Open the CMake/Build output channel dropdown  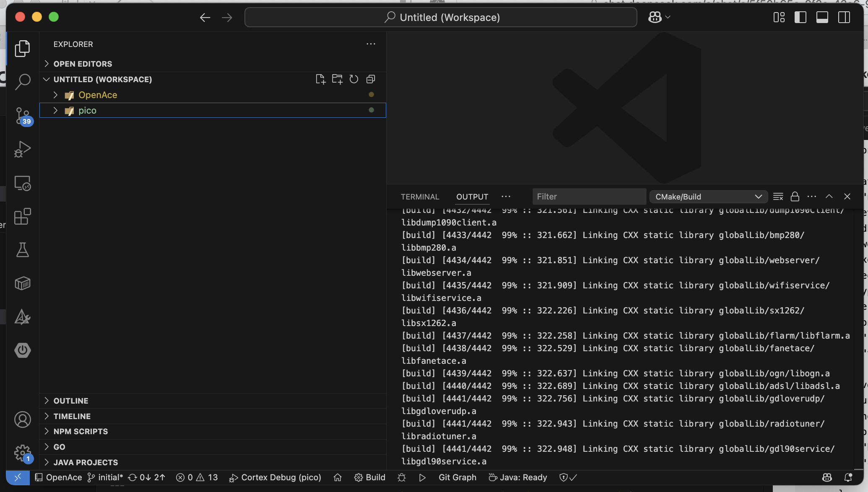[708, 196]
